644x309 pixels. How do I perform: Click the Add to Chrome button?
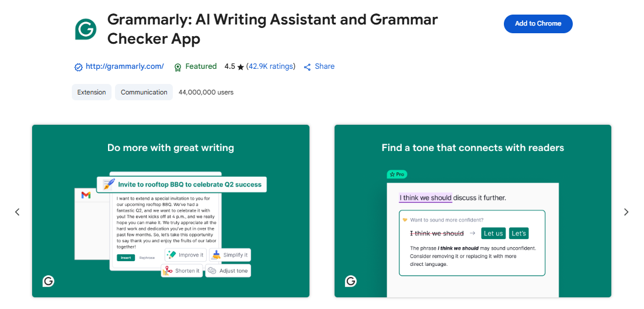tap(538, 24)
